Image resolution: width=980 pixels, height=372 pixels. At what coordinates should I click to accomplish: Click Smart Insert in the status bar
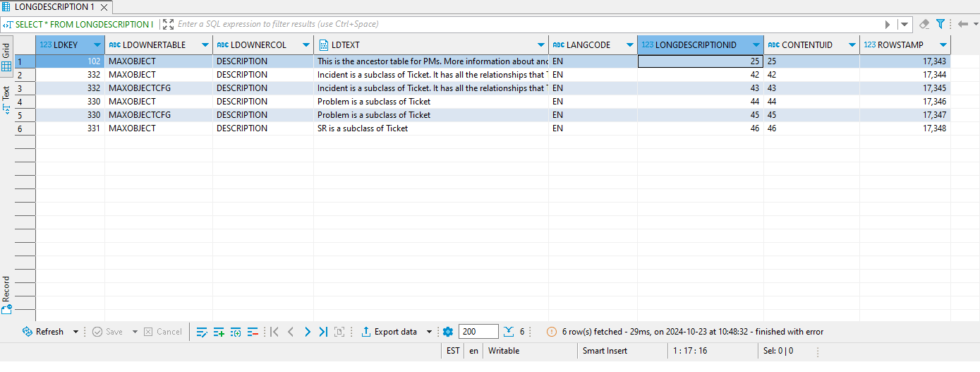click(x=605, y=351)
